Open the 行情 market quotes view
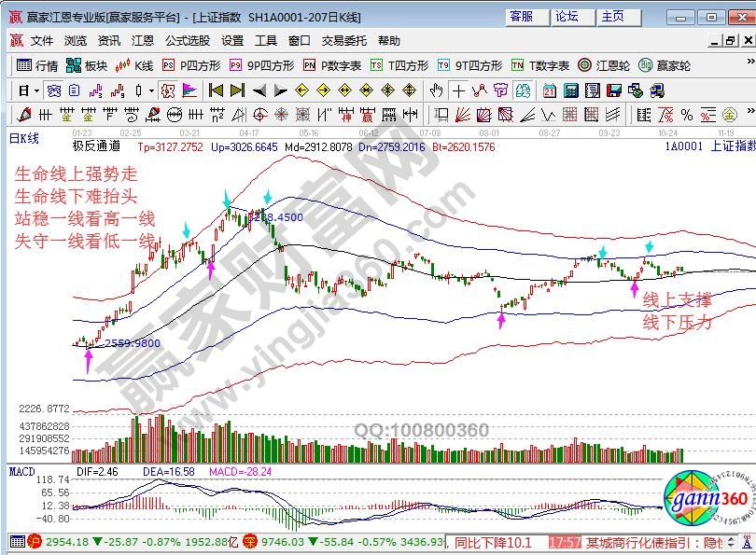 pyautogui.click(x=37, y=65)
